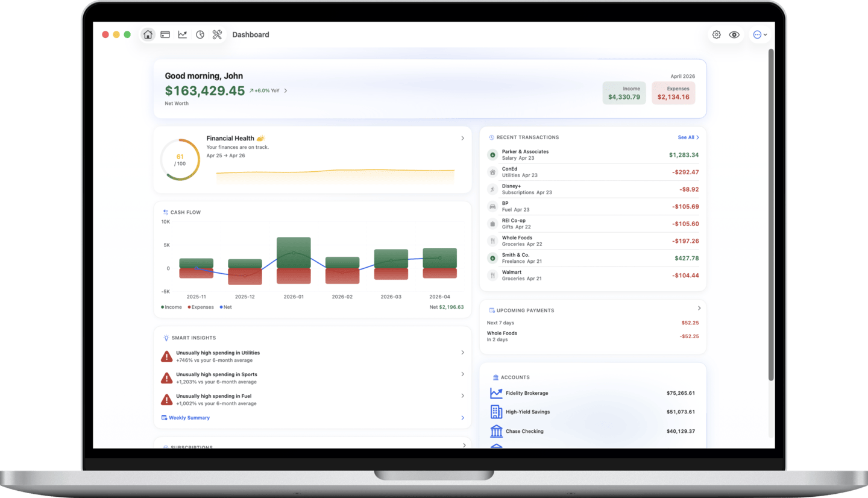
Task: Expand Fuel insight chevron
Action: coord(462,396)
